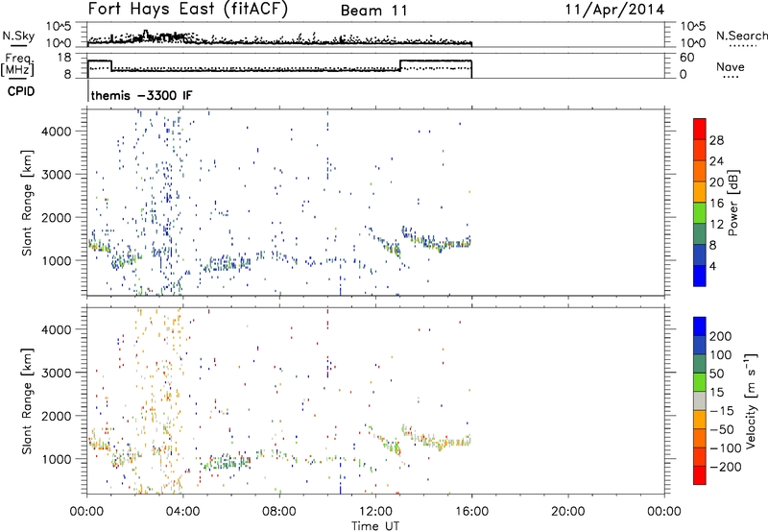768x532 pixels.
Task: Select the 60 tick on the Nave axis
Action: point(686,58)
